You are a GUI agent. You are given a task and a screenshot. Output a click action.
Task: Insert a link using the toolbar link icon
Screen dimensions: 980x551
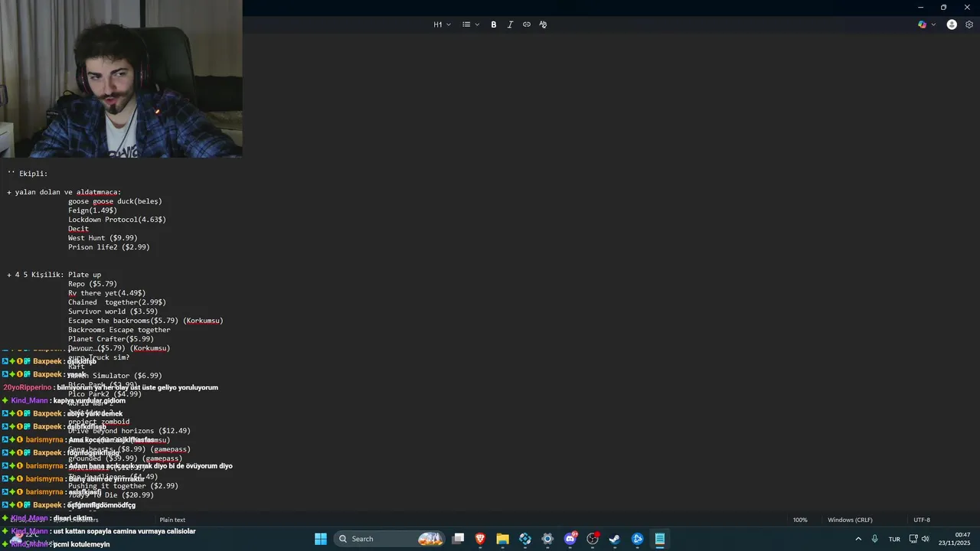(x=527, y=24)
